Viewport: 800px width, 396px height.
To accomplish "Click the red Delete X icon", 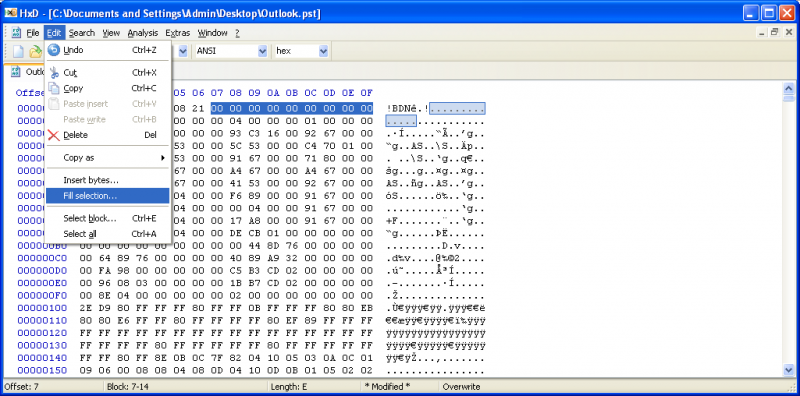I will [x=54, y=135].
